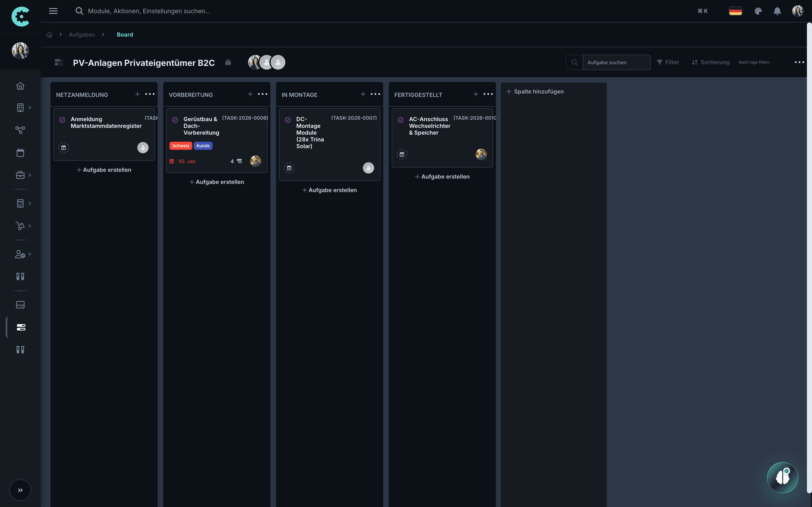
Task: Select the user management icon in the sidebar
Action: point(20,254)
